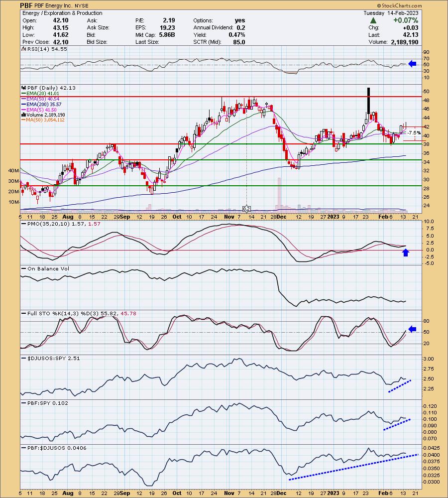Click the EPS value 19.23

click(x=167, y=27)
